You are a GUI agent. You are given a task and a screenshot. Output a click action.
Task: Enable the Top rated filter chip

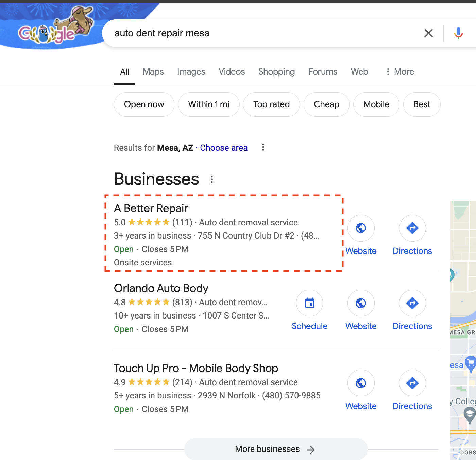(271, 104)
